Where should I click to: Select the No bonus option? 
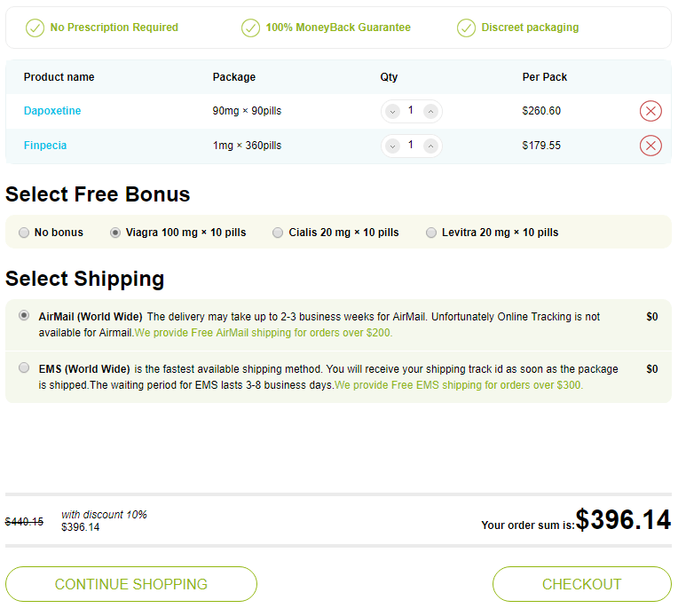coord(24,233)
